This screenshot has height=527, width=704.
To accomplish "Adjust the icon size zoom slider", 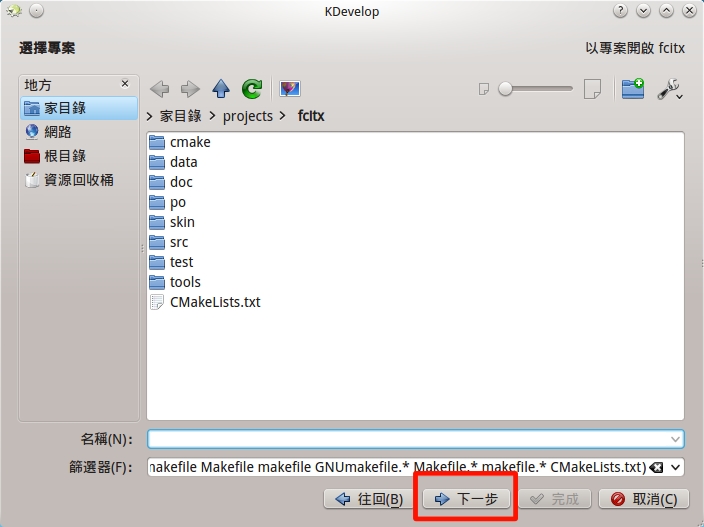I will [536, 89].
